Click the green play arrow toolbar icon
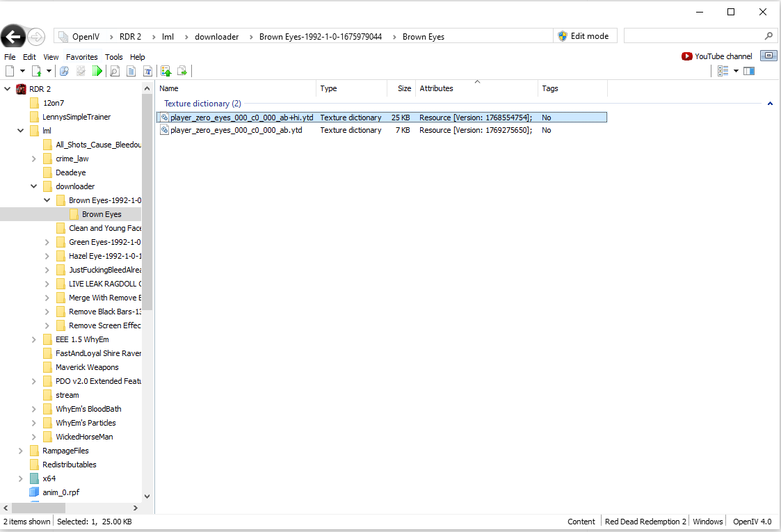 (97, 71)
